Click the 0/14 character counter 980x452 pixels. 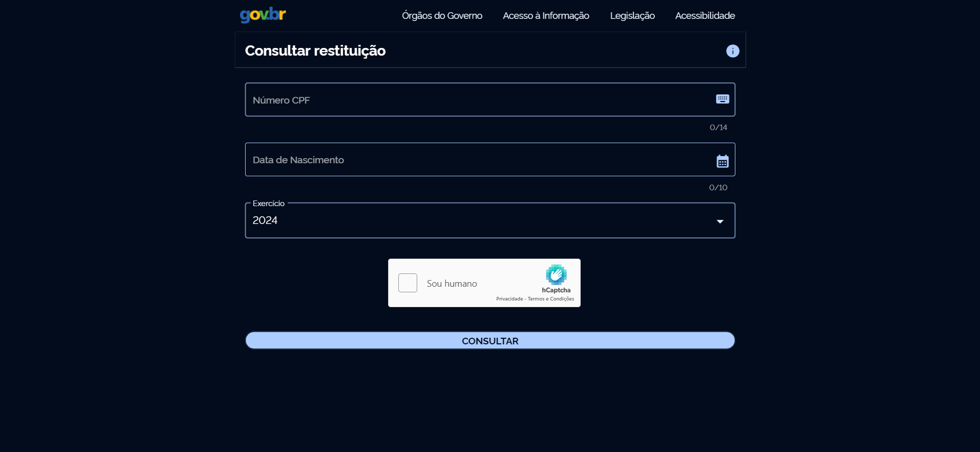point(718,128)
